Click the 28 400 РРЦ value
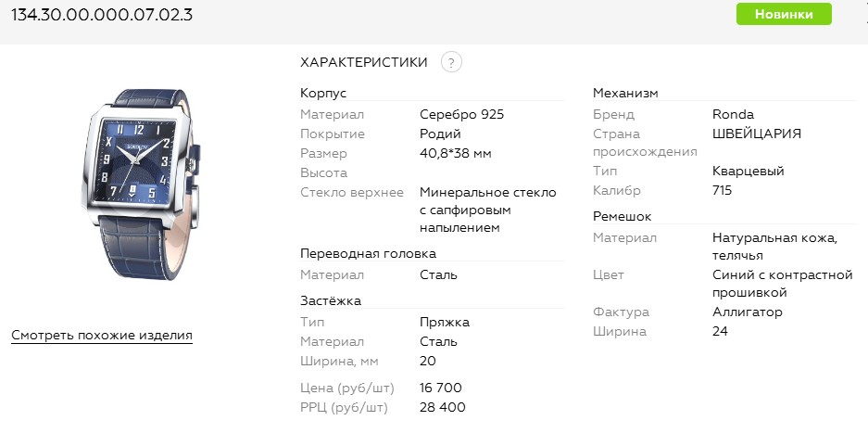The height and width of the screenshot is (433, 868). [442, 407]
